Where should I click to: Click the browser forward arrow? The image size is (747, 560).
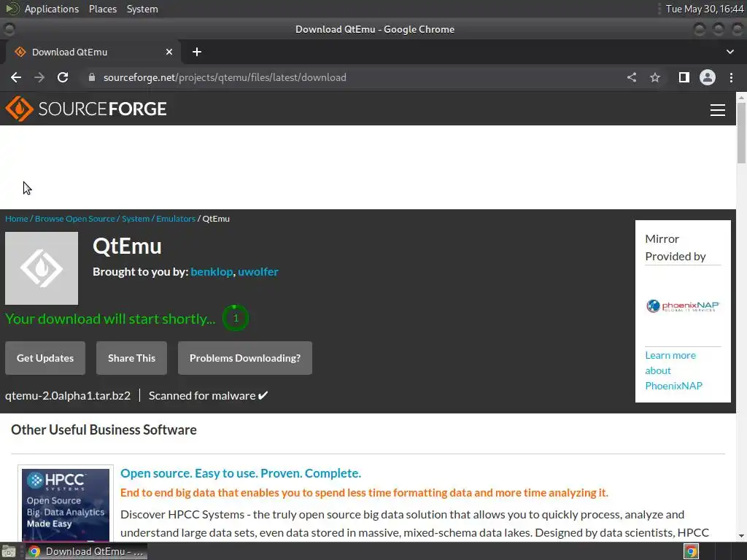pyautogui.click(x=39, y=77)
